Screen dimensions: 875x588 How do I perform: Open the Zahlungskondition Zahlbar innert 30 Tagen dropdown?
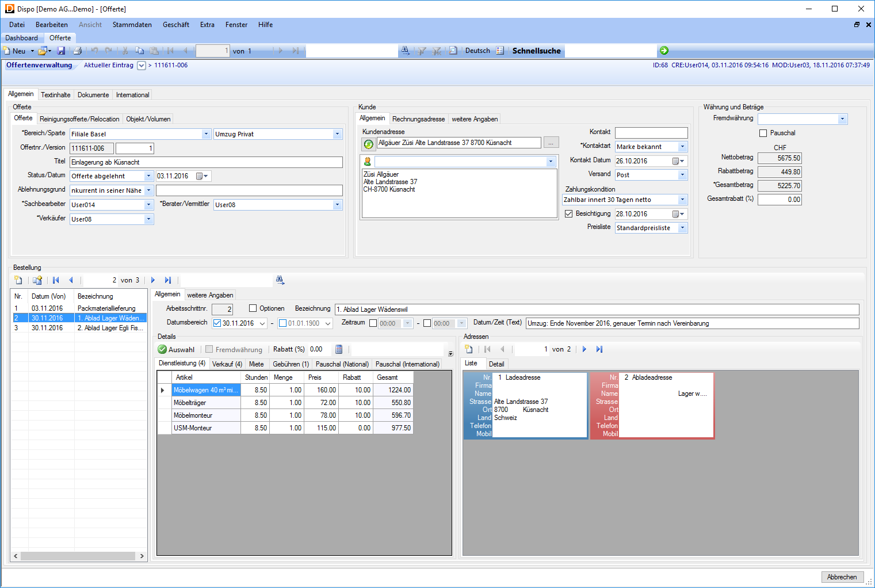tap(682, 200)
